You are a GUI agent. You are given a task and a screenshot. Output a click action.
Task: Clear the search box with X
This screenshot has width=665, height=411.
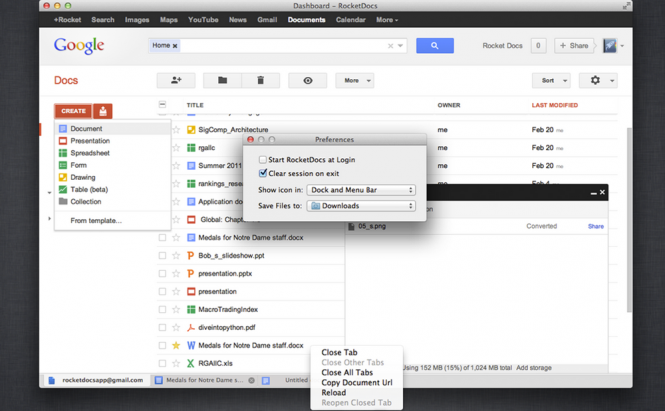point(390,46)
